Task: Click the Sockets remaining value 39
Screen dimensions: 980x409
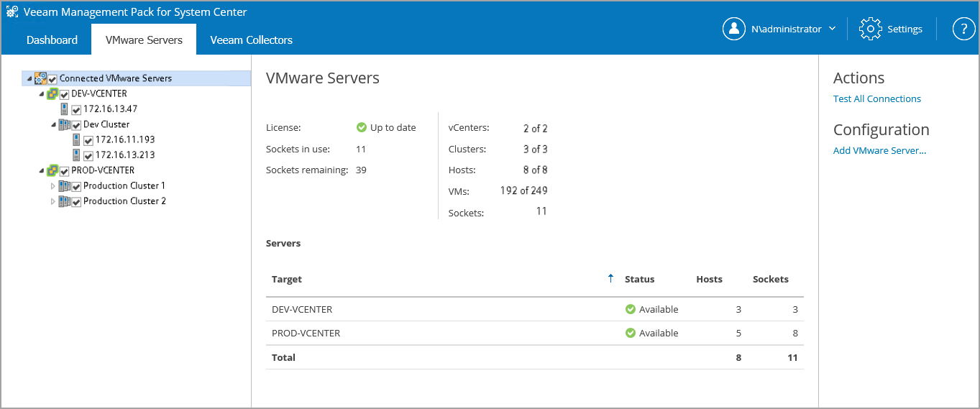Action: [361, 170]
